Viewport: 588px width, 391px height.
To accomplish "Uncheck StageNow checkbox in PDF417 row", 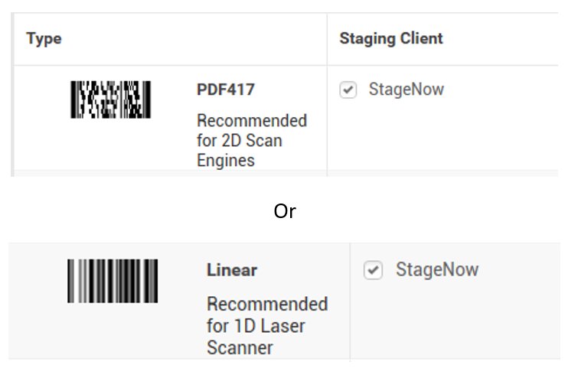I will click(348, 90).
